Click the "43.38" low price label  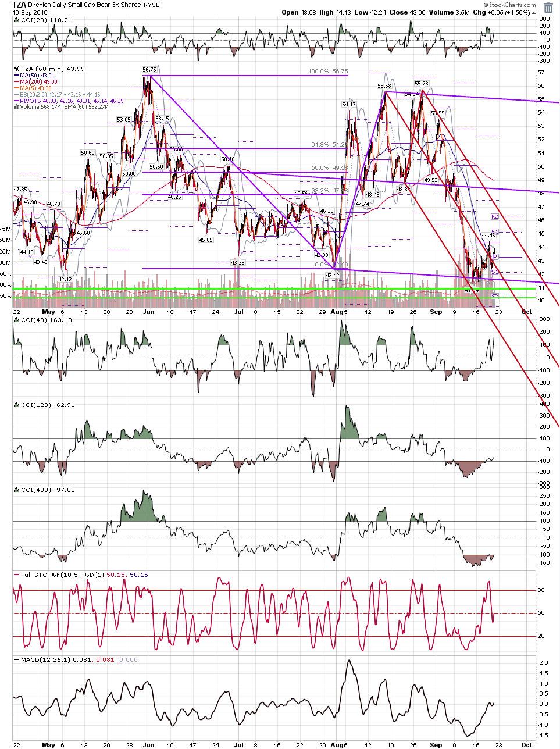(238, 263)
